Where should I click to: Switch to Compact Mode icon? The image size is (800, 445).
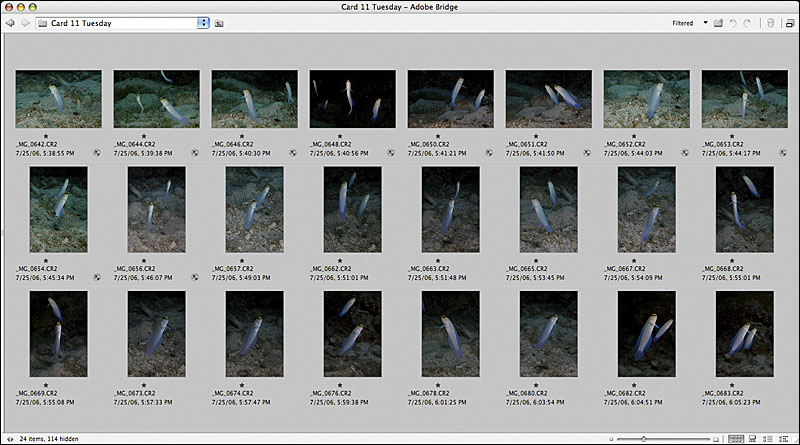coord(789,22)
